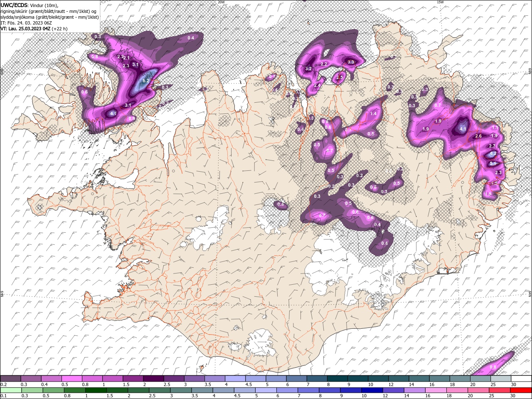Pick the snow scale swatch labeled 14
Viewport: 532px width, 399px height.
coord(419,379)
